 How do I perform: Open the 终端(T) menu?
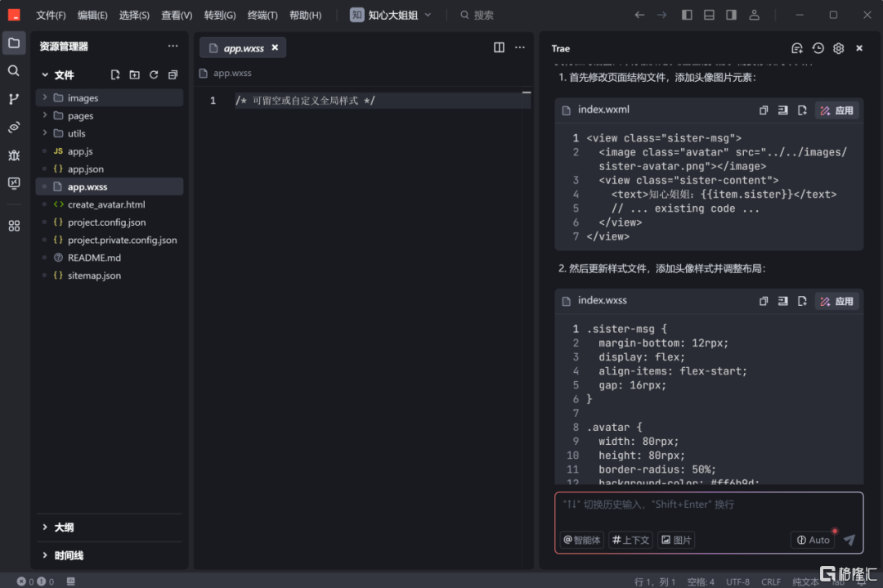coord(262,16)
